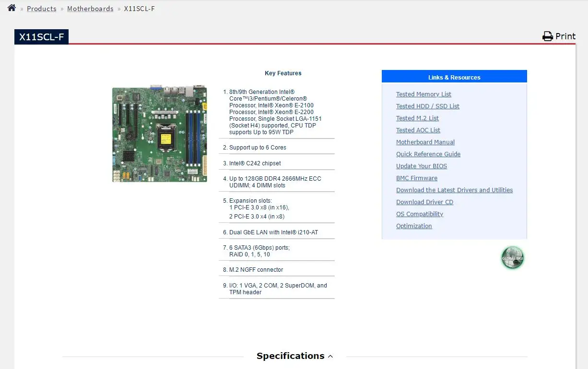Screen dimensions: 588x369
Task: Collapse the Specifications section
Action: [x=294, y=356]
